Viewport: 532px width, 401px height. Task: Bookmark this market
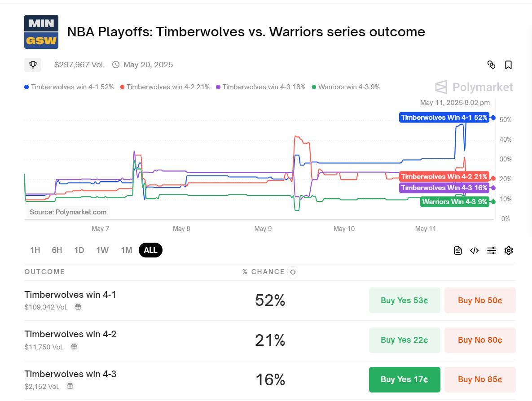click(x=508, y=65)
